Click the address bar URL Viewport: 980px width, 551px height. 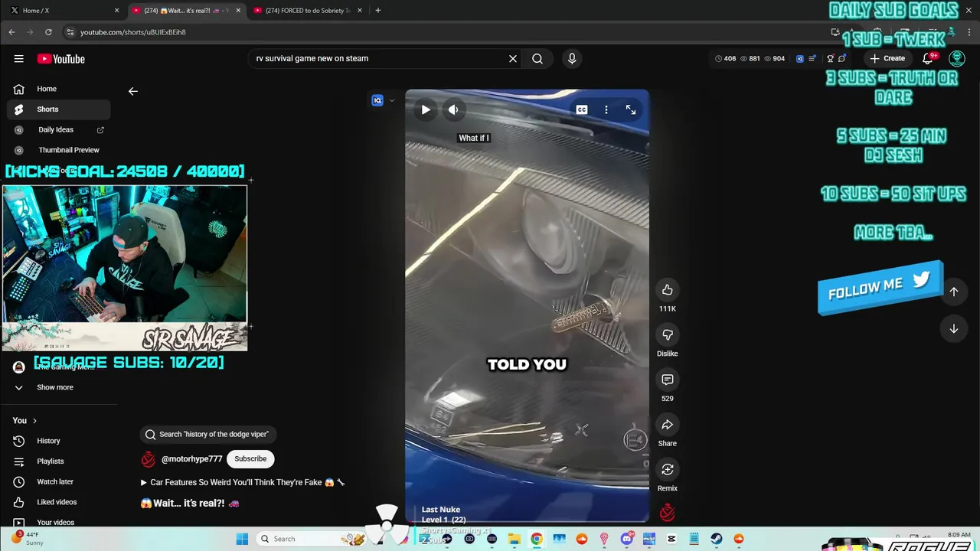(x=133, y=32)
